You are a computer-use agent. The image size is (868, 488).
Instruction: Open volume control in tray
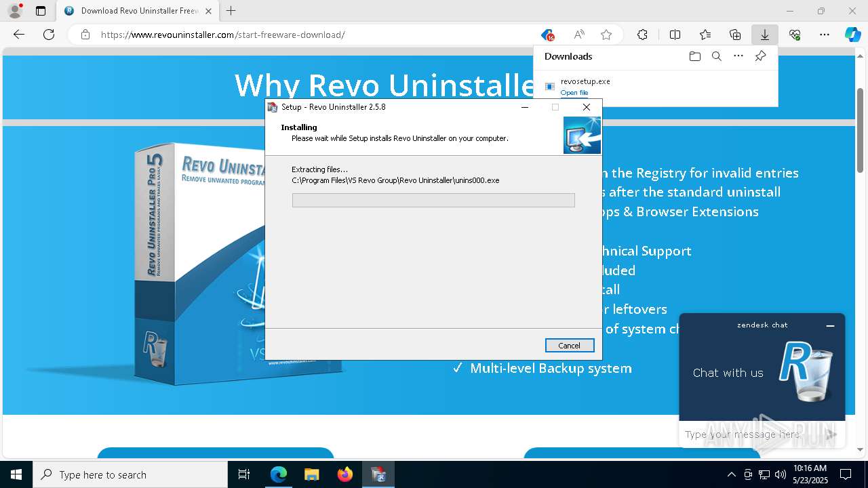point(780,474)
